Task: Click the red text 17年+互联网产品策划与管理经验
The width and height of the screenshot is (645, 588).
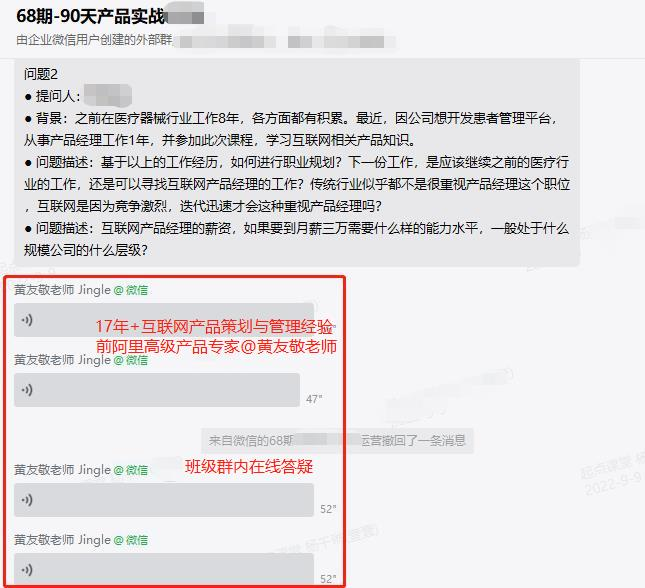Action: [x=214, y=327]
